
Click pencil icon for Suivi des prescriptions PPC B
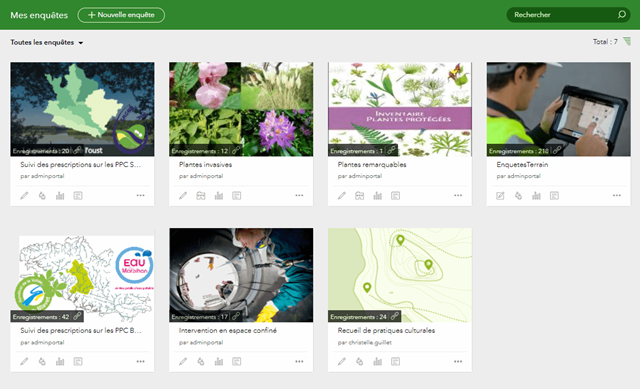[24, 361]
